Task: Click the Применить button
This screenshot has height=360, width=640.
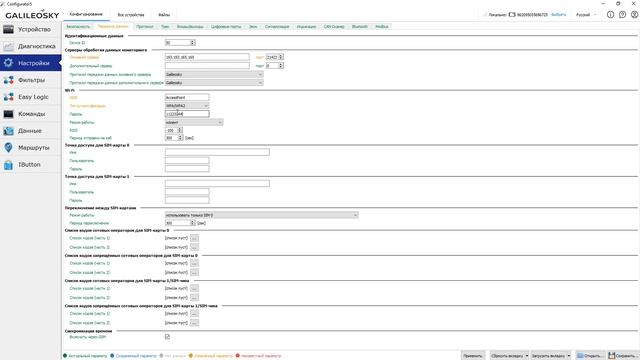Action: [473, 356]
